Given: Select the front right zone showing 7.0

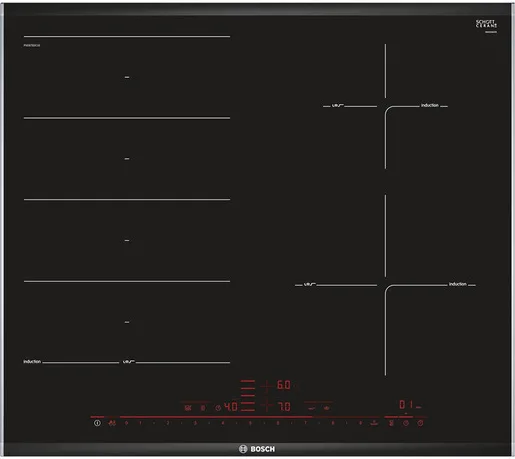Looking at the screenshot, I should click(x=284, y=407).
